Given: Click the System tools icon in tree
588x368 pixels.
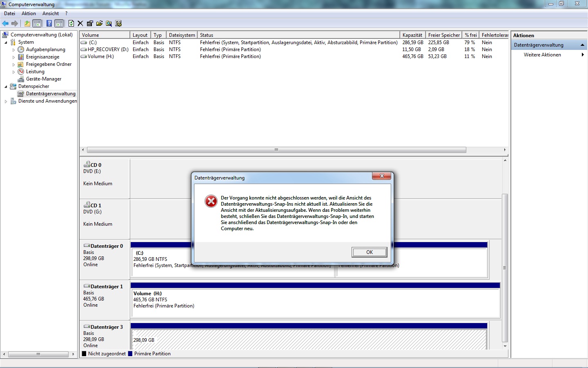Looking at the screenshot, I should (13, 42).
